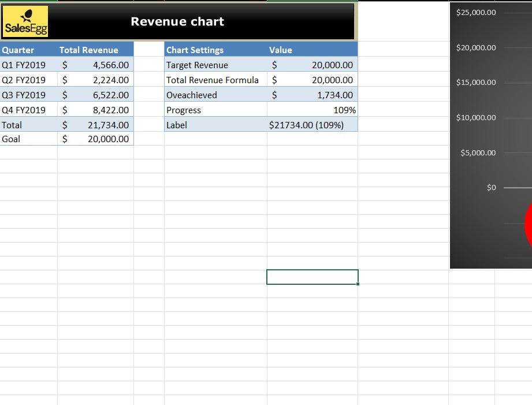
Task: Click the empty cell with green selection border
Action: [x=312, y=277]
